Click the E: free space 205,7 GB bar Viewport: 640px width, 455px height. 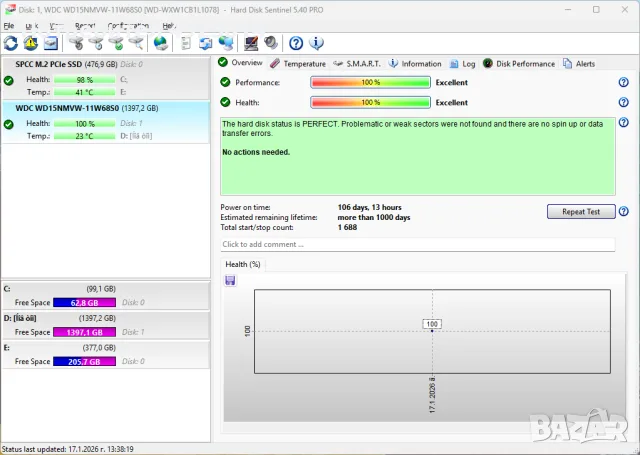click(x=84, y=361)
